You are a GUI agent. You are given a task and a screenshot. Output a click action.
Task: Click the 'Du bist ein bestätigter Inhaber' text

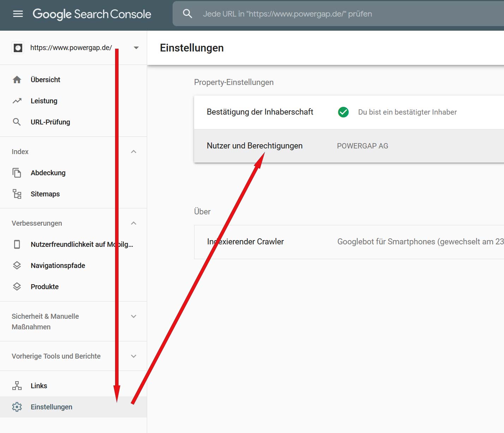[407, 112]
